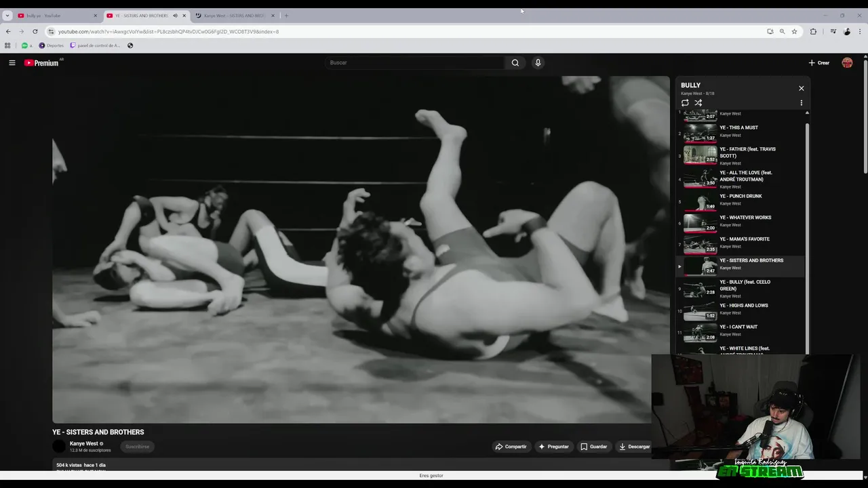Go forward in browser history
Image resolution: width=868 pixels, height=488 pixels.
click(x=22, y=31)
